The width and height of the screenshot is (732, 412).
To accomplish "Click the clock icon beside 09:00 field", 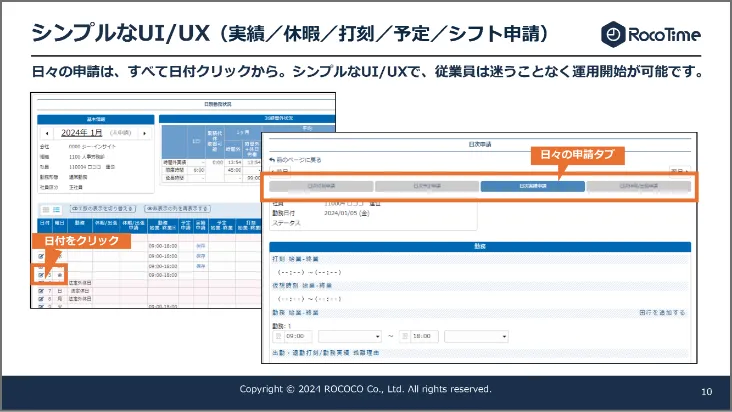I will [279, 337].
